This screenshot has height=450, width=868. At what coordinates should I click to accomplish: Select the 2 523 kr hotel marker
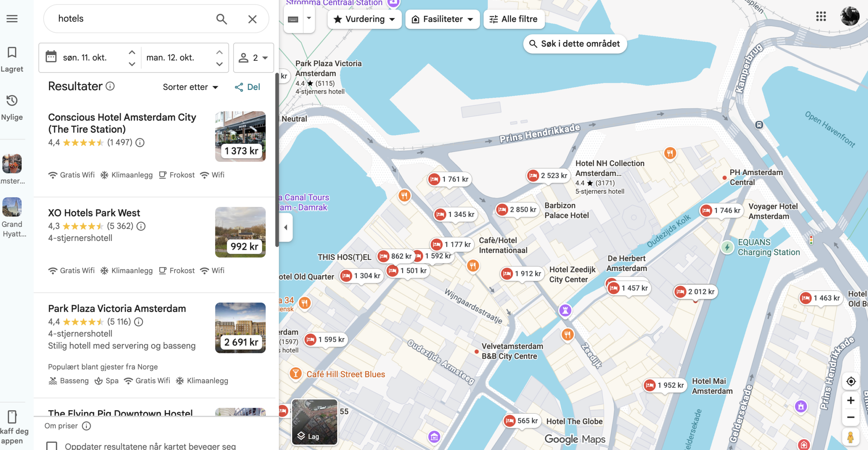click(548, 176)
